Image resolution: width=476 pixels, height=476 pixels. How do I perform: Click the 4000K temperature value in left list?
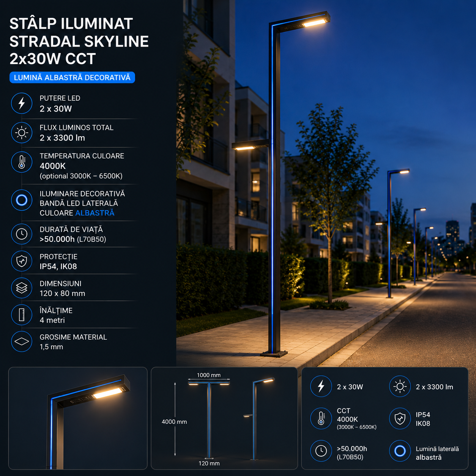tap(53, 166)
